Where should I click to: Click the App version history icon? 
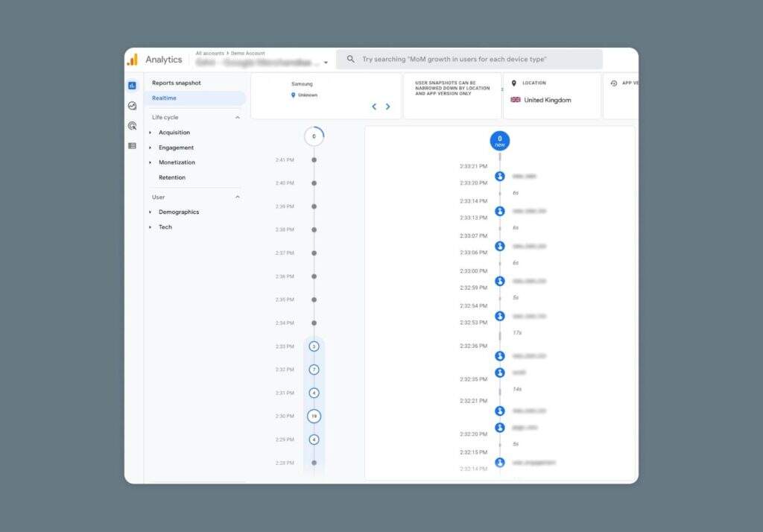613,83
